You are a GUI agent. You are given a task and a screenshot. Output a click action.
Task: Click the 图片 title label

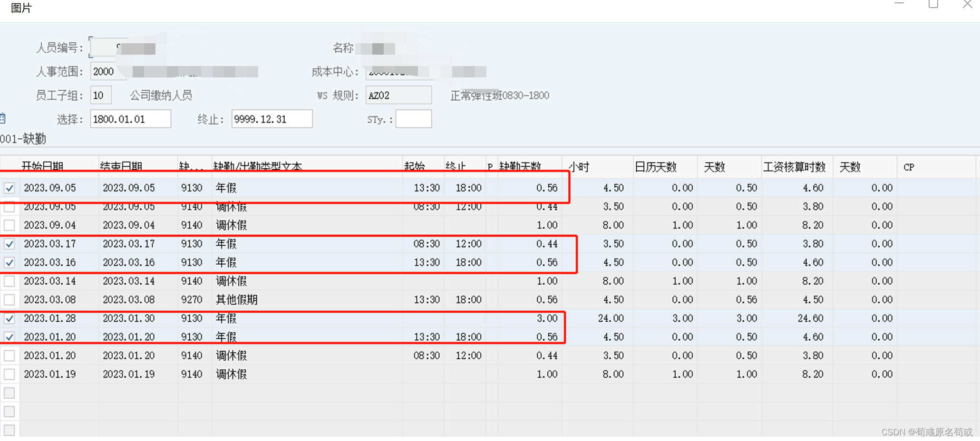click(x=20, y=8)
